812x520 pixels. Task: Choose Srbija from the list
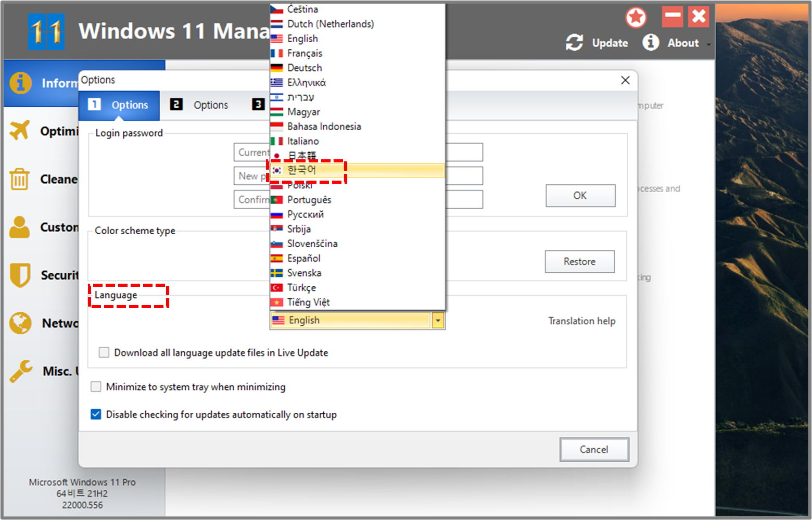tap(357, 229)
